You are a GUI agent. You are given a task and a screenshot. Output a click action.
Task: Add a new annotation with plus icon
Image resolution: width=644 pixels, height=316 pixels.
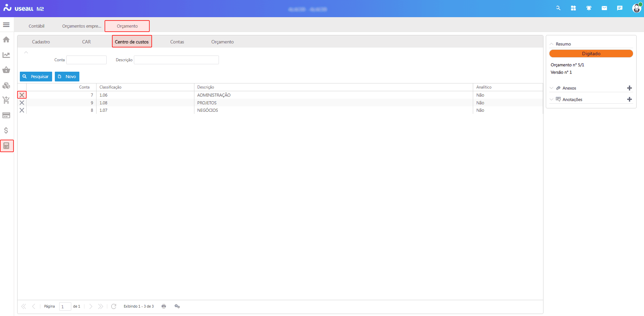(629, 100)
